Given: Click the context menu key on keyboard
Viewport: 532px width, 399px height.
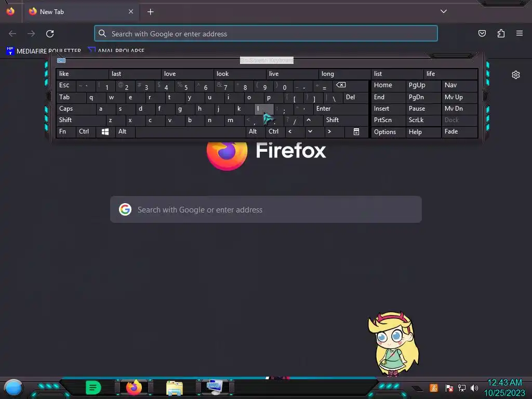Looking at the screenshot, I should (356, 131).
